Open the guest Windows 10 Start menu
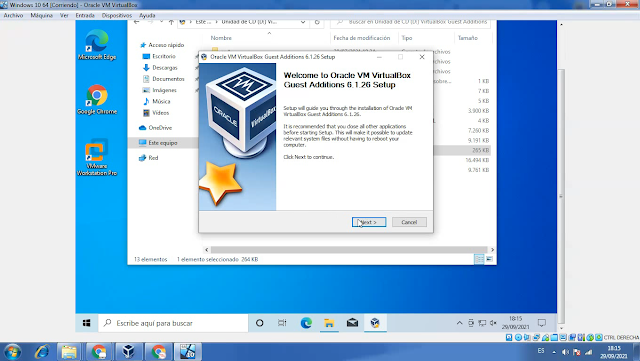The image size is (640, 361). coord(87,323)
